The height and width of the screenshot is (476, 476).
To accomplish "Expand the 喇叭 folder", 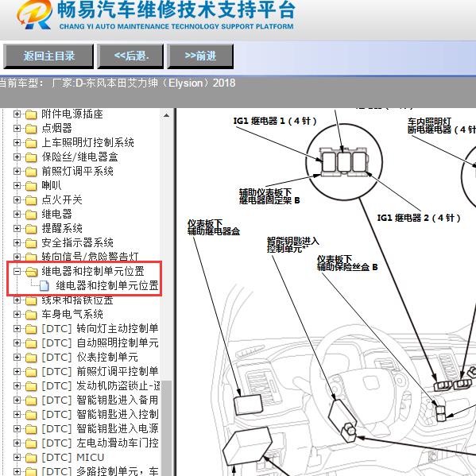I will [x=17, y=185].
